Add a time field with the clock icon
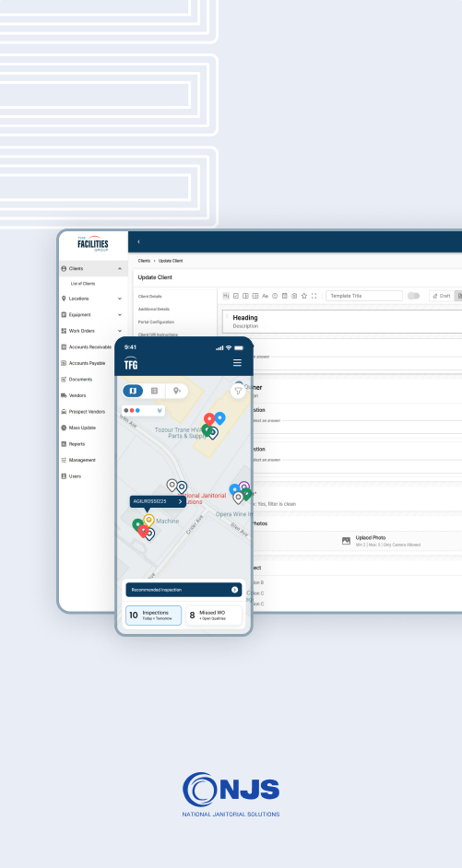462x868 pixels. 275,296
